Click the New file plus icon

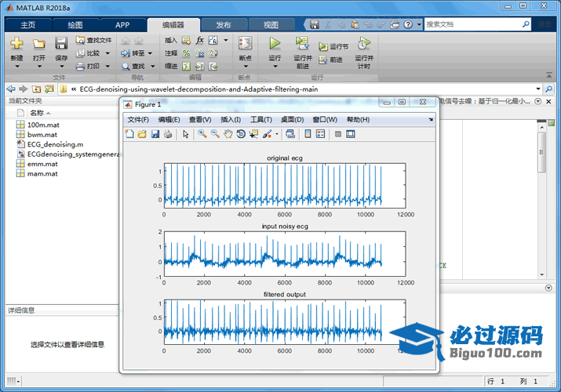pos(16,44)
